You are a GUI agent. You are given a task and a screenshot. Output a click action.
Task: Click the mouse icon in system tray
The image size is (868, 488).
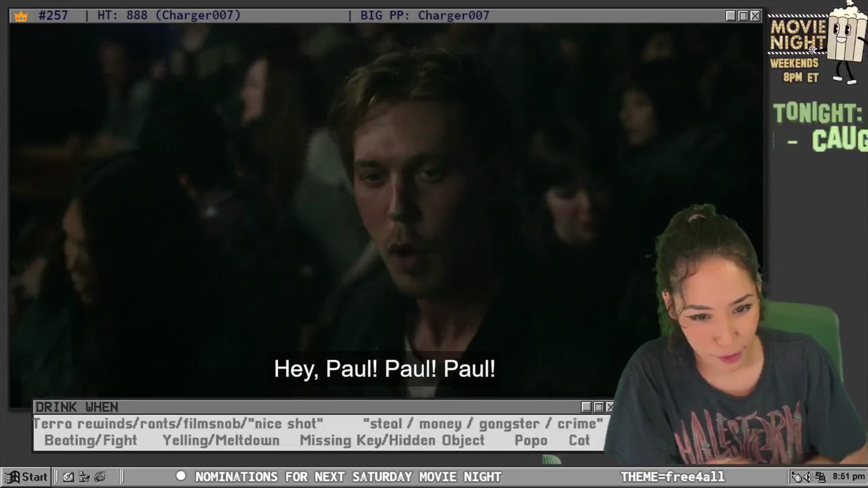point(796,477)
